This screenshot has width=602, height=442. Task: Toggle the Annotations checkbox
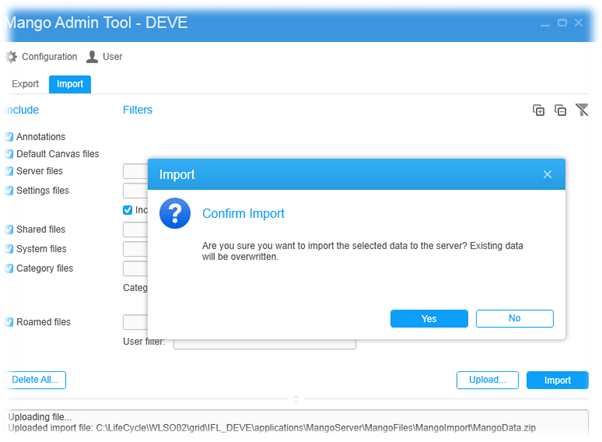pos(9,137)
